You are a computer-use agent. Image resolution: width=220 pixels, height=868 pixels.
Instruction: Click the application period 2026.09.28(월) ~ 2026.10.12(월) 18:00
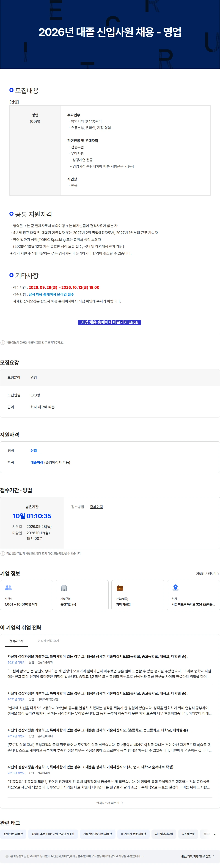click(64, 287)
